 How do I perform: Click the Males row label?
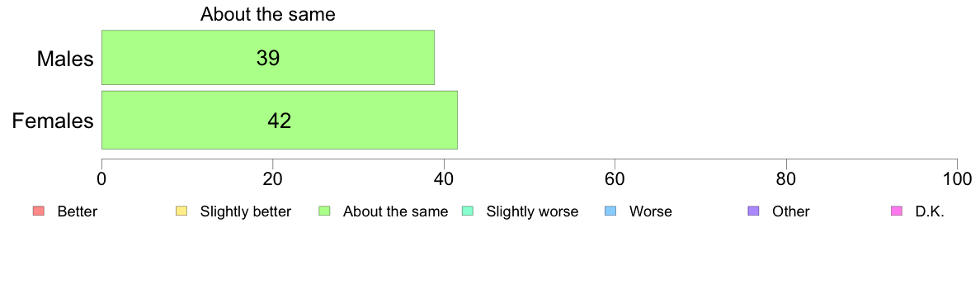pos(66,59)
